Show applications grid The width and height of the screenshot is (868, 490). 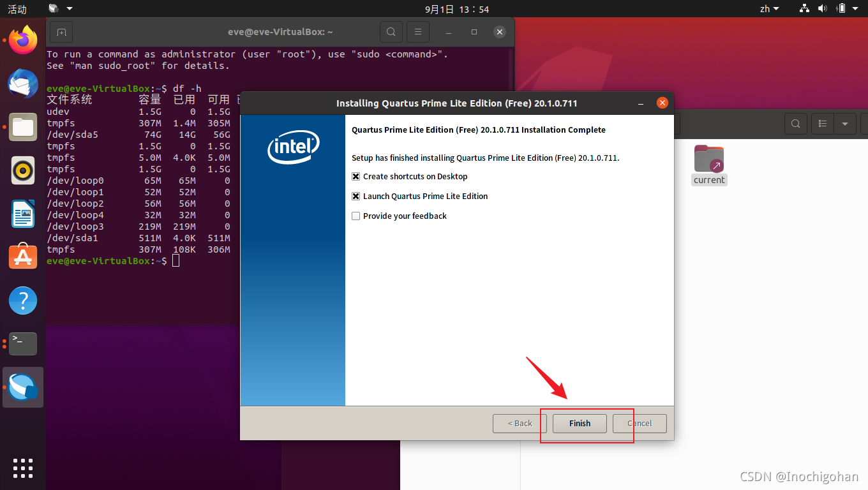[23, 468]
